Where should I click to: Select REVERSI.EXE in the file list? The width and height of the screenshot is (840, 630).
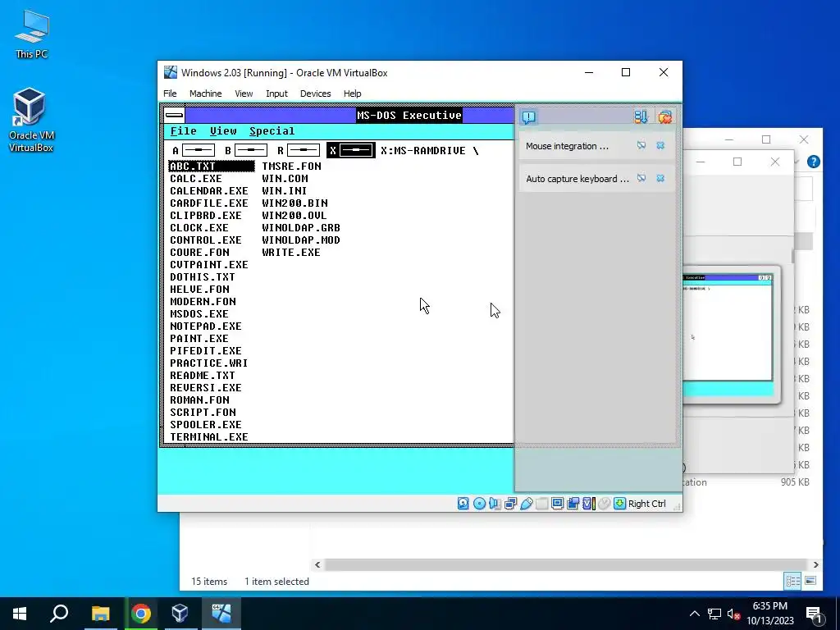point(206,388)
